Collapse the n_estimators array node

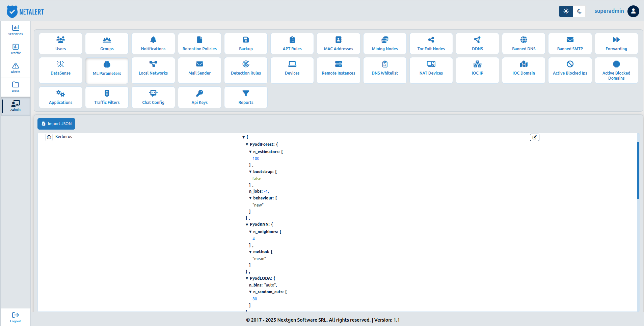point(250,152)
